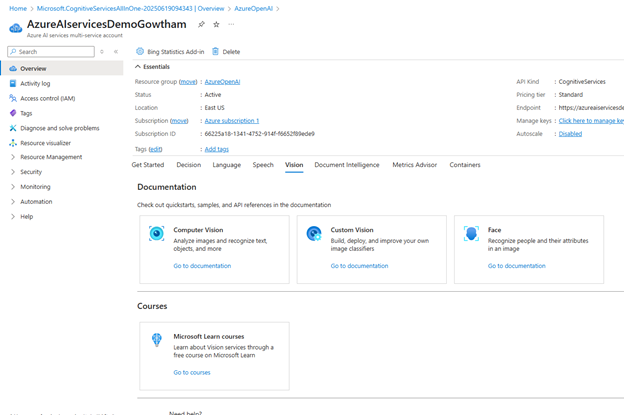Click the Bing Statistics Add-in icon
This screenshot has height=415, width=624.
click(140, 51)
